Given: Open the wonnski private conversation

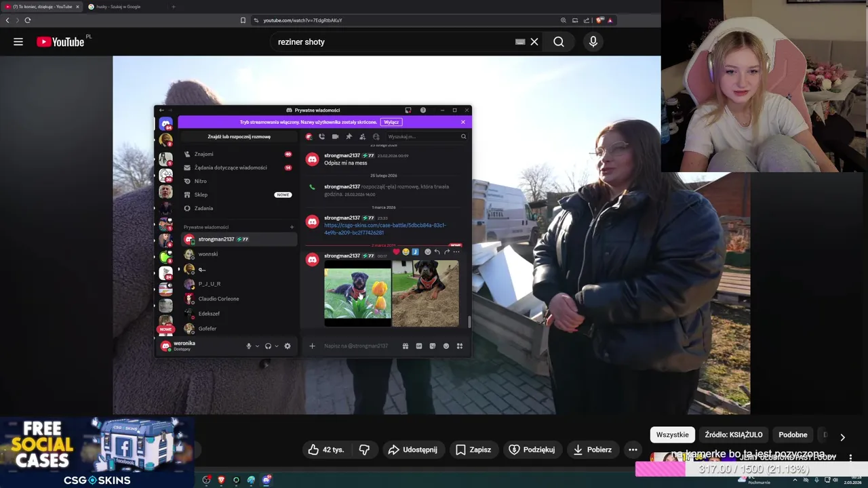Looking at the screenshot, I should click(x=239, y=254).
